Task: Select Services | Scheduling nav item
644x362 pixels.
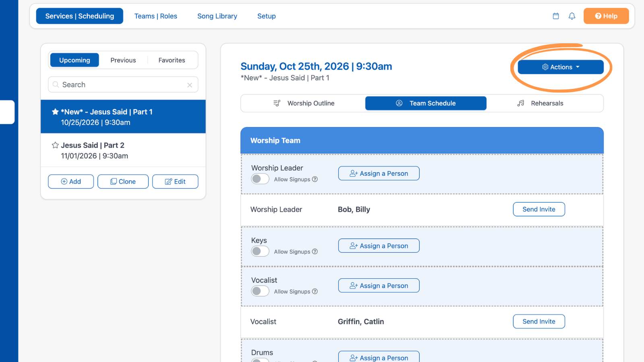Action: click(80, 16)
